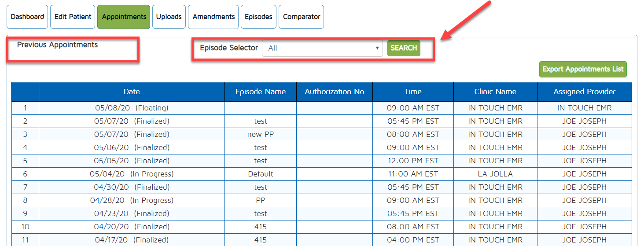
Task: Select the 05/04/20 In Progress appointment
Action: tap(132, 174)
